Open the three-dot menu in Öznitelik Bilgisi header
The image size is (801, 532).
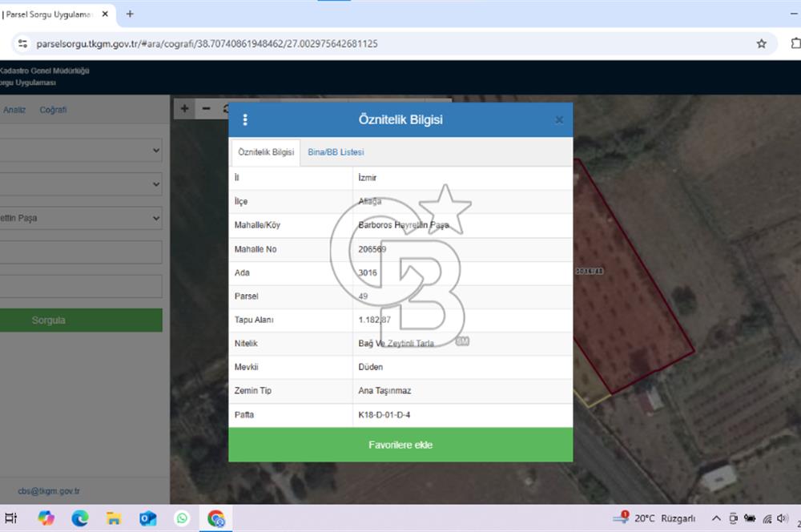click(245, 119)
